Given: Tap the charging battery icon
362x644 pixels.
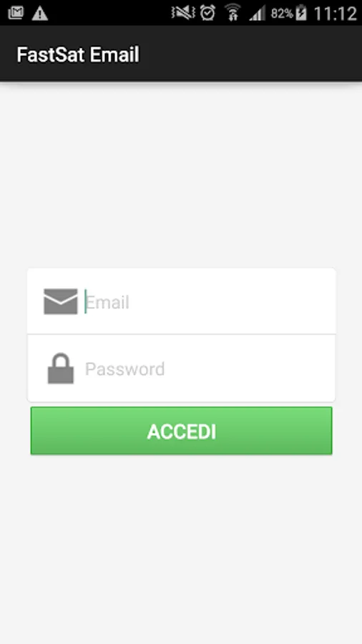Looking at the screenshot, I should click(301, 13).
